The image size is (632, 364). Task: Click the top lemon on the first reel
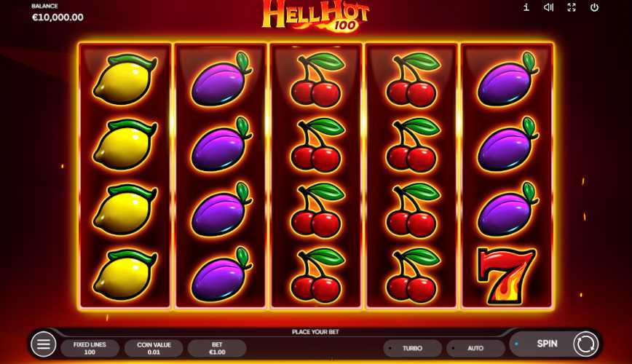(x=125, y=79)
